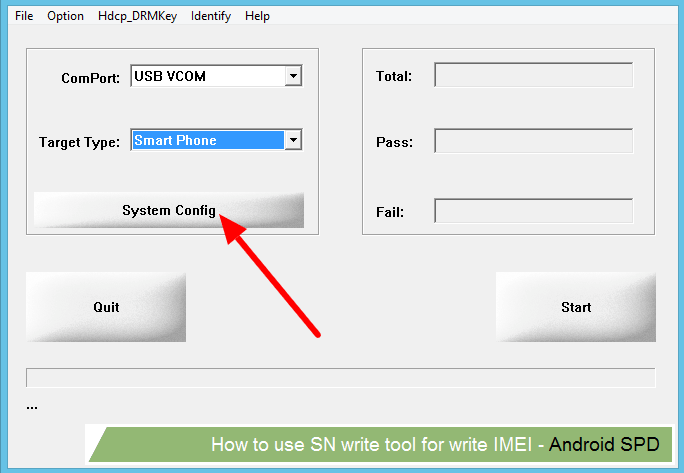Open the Hdcp_DRMKey menu
The width and height of the screenshot is (684, 473).
(x=137, y=16)
